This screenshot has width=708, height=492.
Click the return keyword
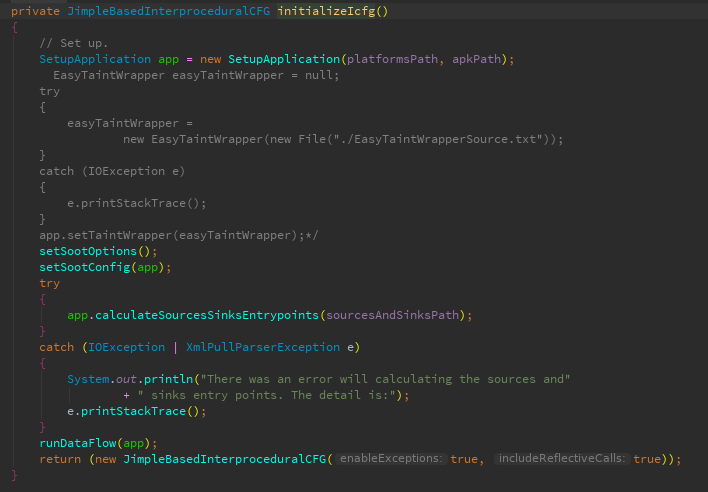pos(60,459)
